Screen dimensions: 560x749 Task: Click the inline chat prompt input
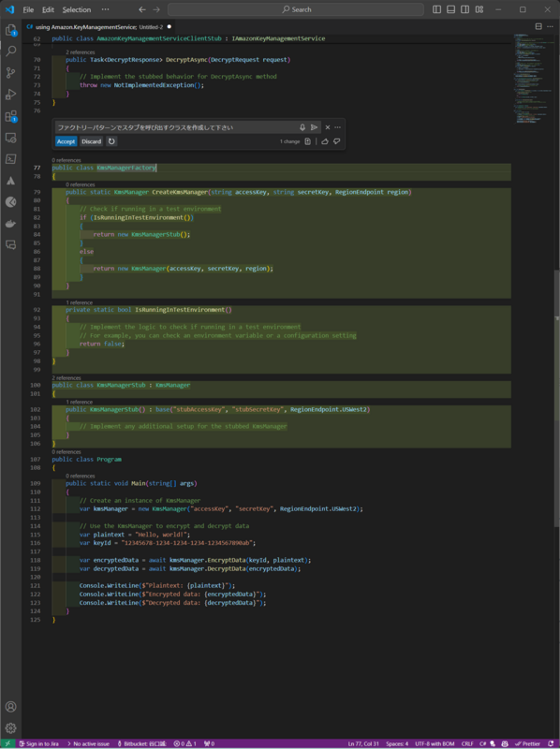click(x=176, y=127)
